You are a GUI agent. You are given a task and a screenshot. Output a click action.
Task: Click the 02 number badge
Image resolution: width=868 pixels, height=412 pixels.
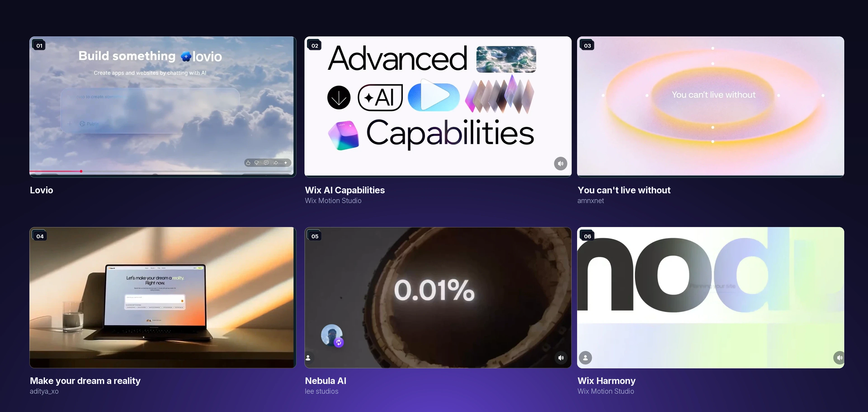pyautogui.click(x=315, y=45)
